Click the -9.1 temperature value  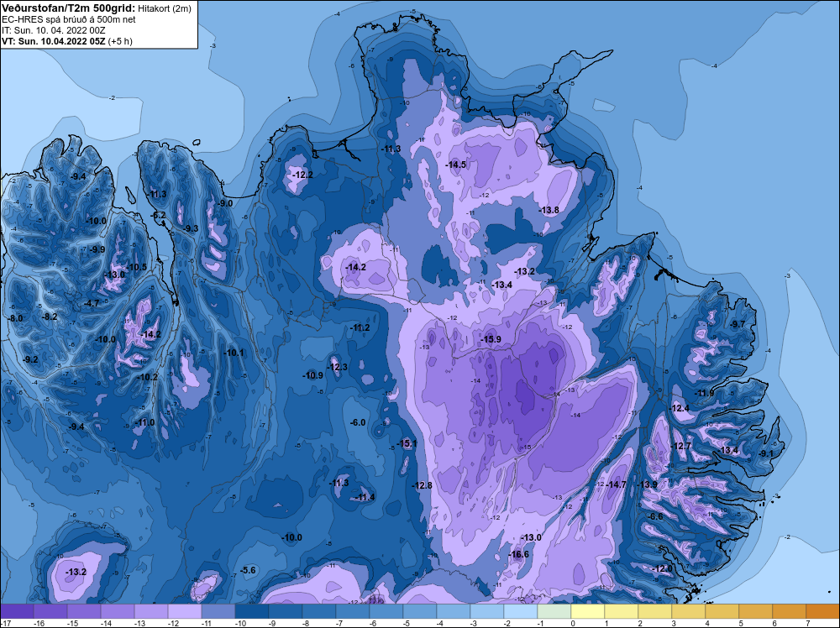click(x=766, y=453)
